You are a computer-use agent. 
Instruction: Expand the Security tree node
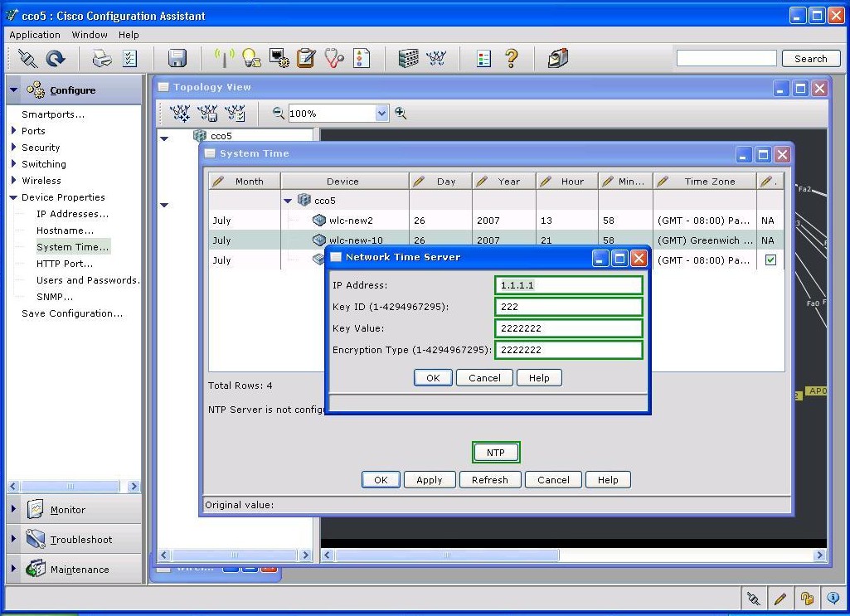(x=14, y=147)
